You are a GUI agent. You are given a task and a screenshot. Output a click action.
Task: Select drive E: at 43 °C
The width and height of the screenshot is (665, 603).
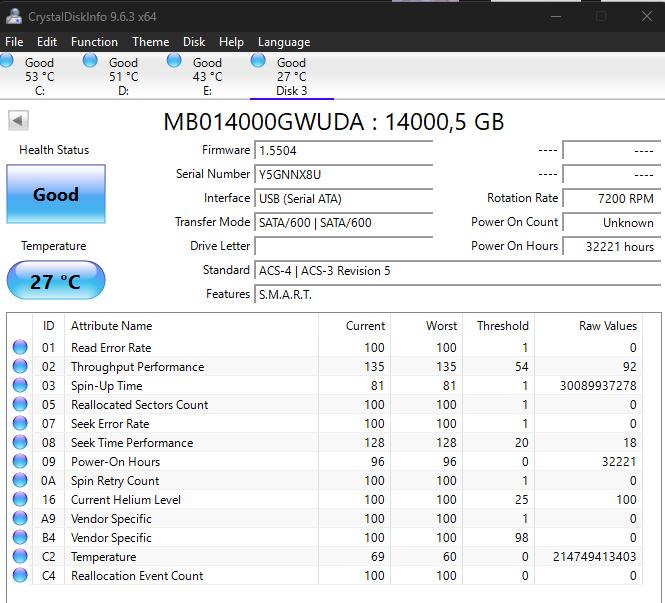(207, 76)
